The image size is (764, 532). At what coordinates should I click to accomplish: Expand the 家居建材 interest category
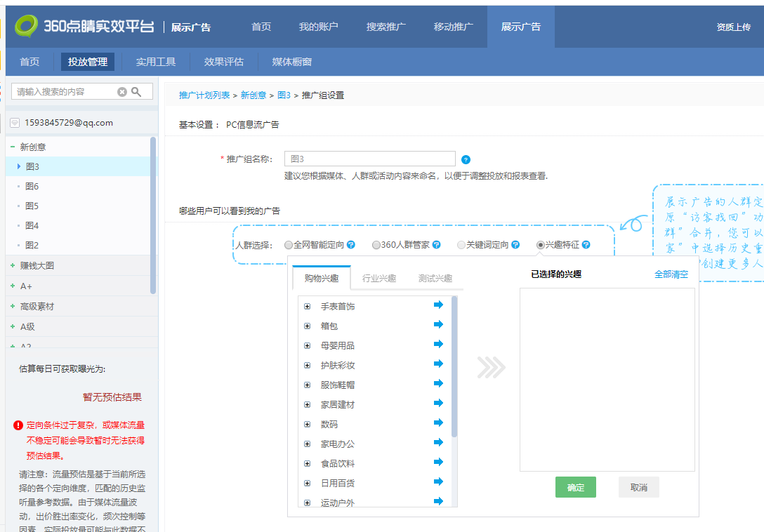click(308, 405)
